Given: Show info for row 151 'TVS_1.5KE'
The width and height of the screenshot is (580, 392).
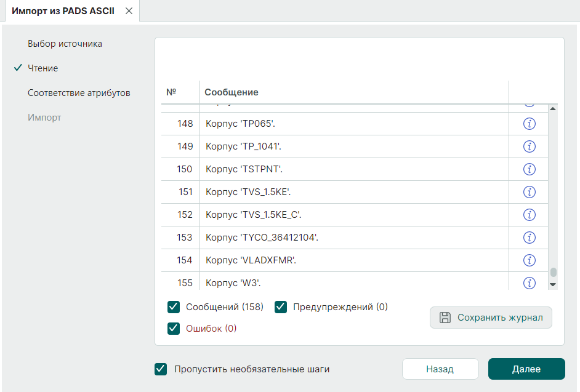Looking at the screenshot, I should pyautogui.click(x=528, y=192).
